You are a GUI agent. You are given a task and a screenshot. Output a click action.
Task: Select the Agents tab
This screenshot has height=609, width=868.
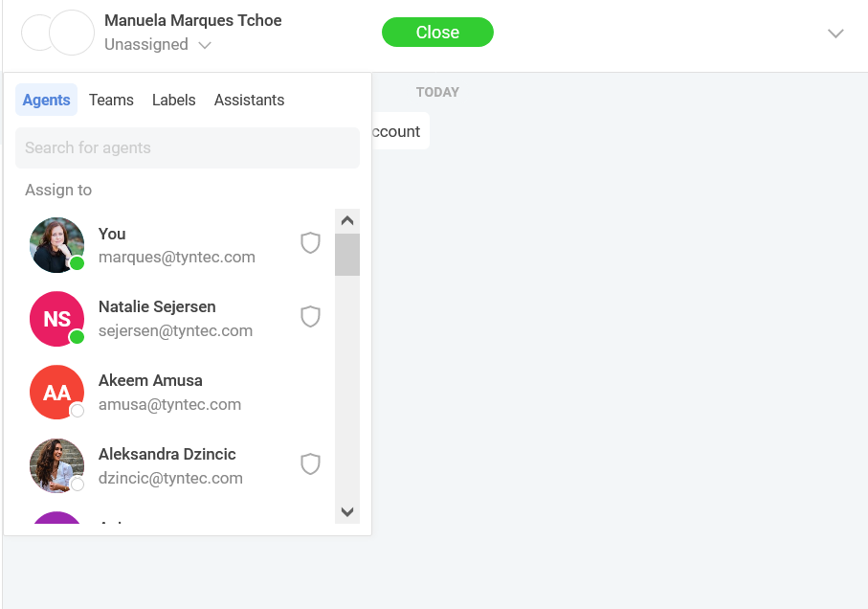pos(46,101)
